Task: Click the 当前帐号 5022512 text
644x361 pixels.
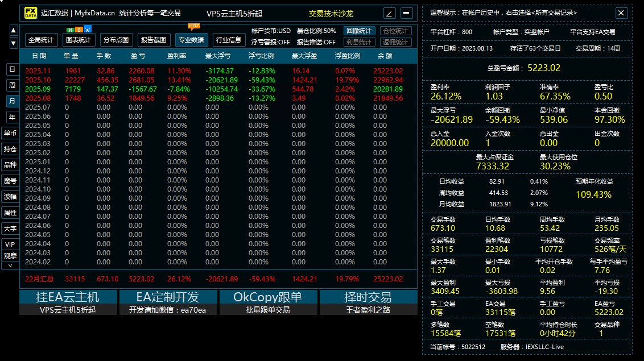Action: pyautogui.click(x=457, y=347)
